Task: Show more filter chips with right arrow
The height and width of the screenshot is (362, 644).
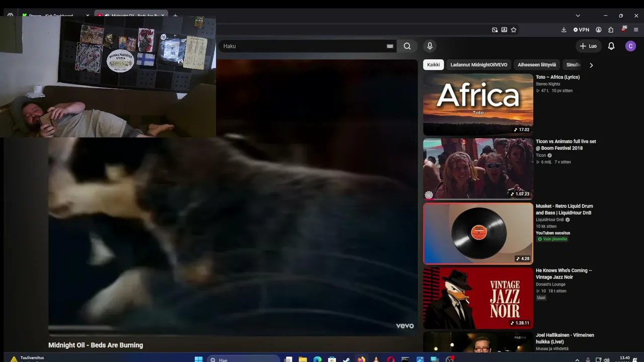Action: click(x=591, y=65)
